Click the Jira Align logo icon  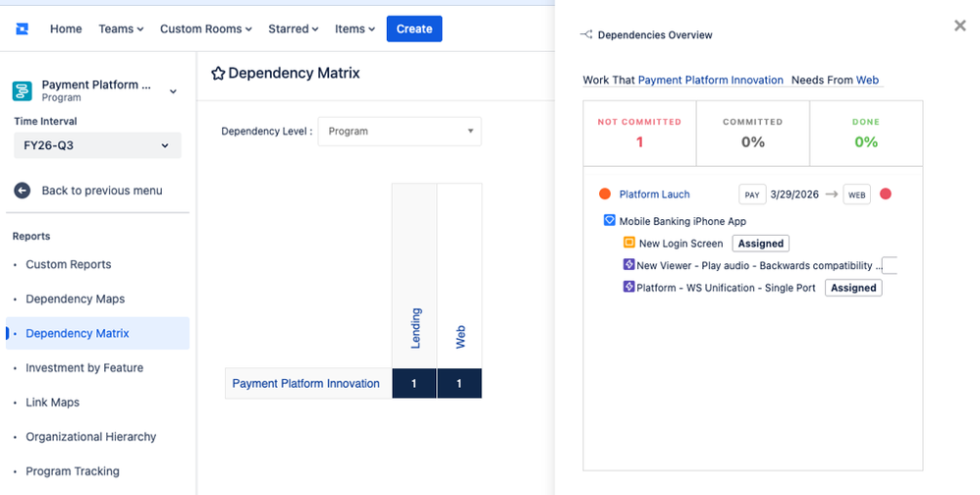coord(22,28)
